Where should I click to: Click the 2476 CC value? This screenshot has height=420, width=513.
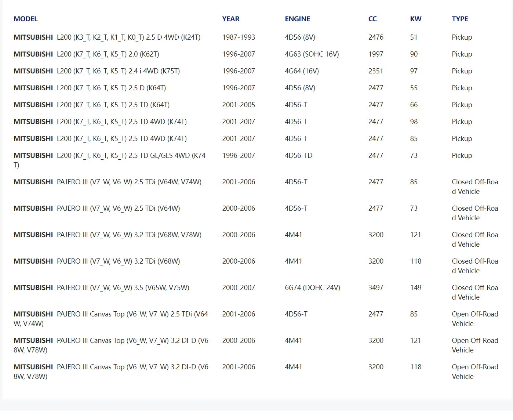click(376, 37)
